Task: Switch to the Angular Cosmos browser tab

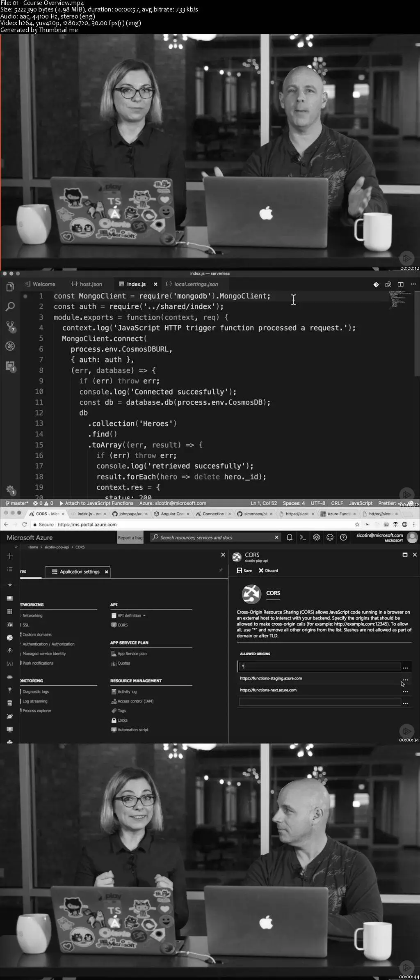Action: point(172,514)
